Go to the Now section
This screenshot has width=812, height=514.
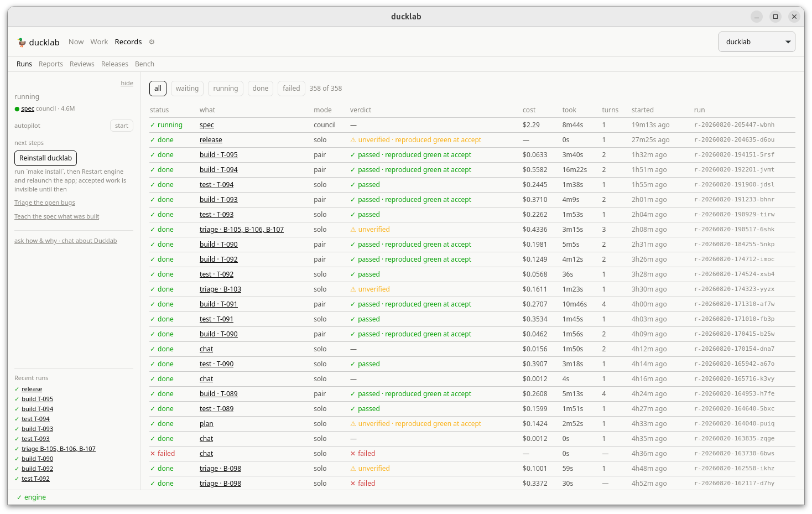76,42
